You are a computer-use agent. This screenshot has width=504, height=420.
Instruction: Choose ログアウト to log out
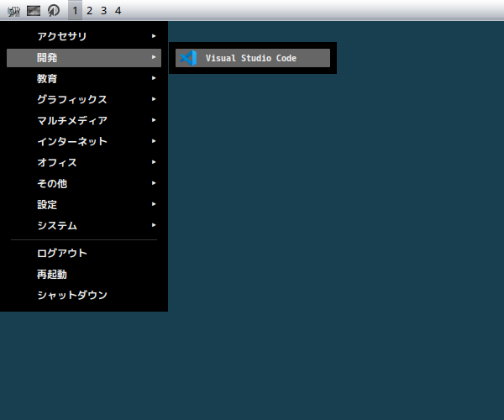click(x=84, y=253)
